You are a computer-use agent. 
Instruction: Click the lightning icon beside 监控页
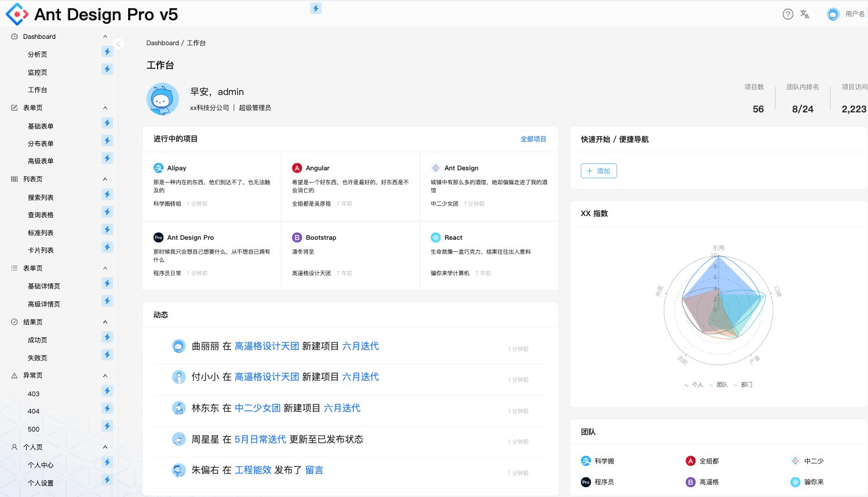107,69
